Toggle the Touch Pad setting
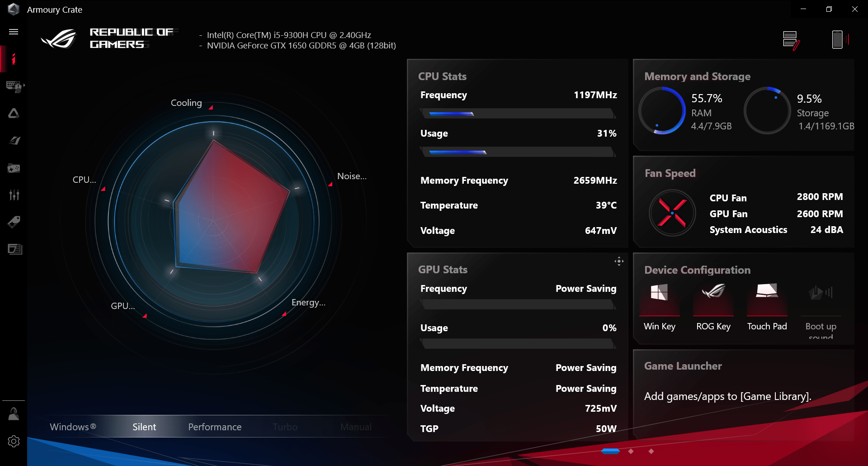The height and width of the screenshot is (466, 868). coord(767,308)
